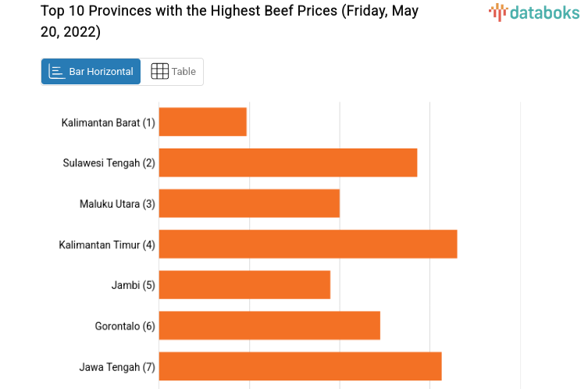Click the Gorontalo (6) axis label
Screen dimensions: 588x389
(125, 326)
